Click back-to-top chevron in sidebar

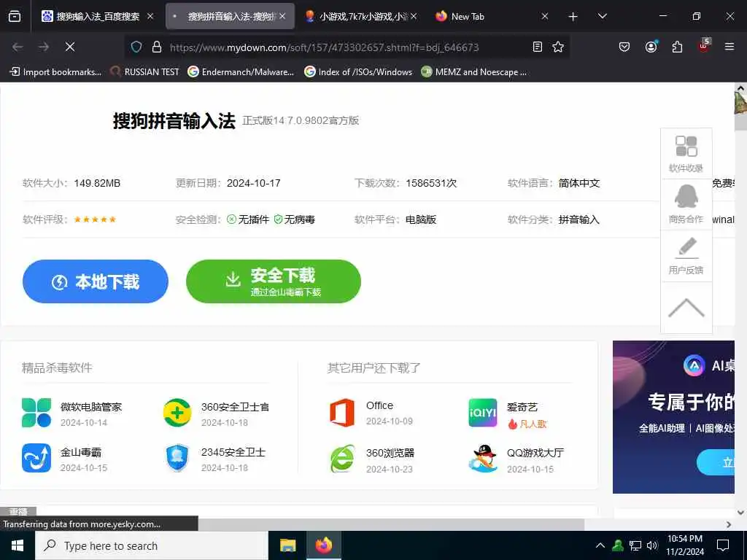686,308
